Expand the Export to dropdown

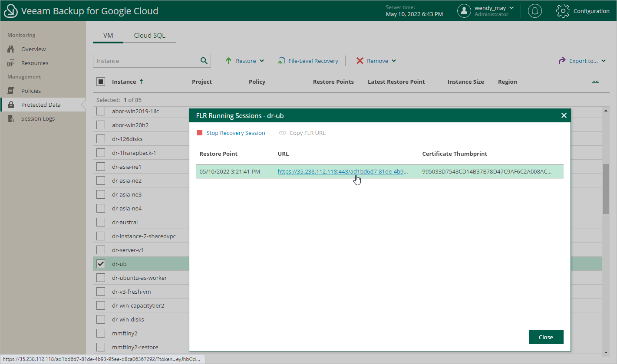pyautogui.click(x=604, y=61)
